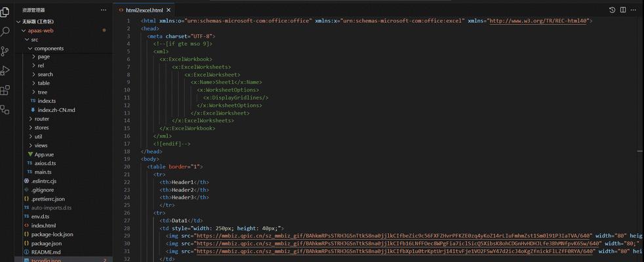Viewport: 644px width, 262px height.
Task: Open the Remote Explorer activity bar icon
Action: [x=5, y=109]
